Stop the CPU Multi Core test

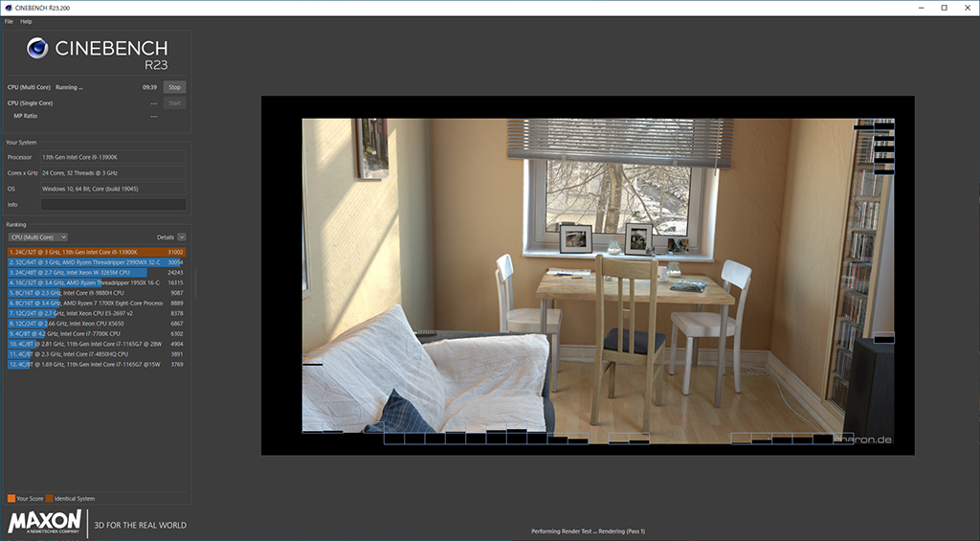(174, 87)
